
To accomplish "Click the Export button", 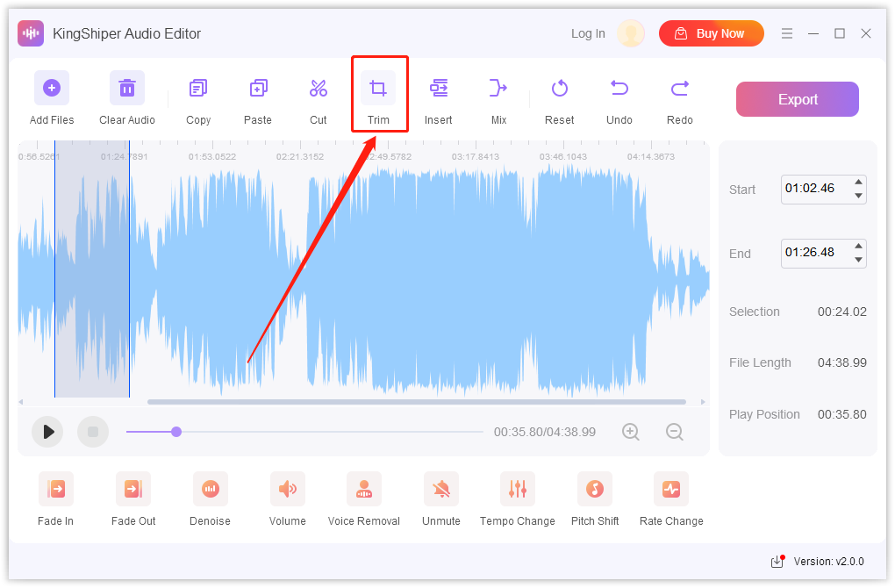I will (x=798, y=99).
